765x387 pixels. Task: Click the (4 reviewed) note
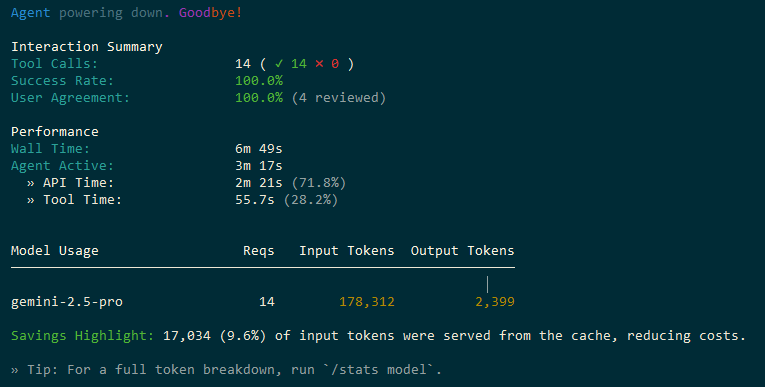click(339, 98)
